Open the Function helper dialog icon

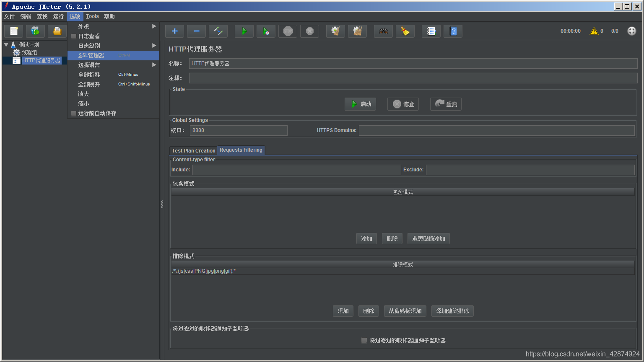[431, 31]
